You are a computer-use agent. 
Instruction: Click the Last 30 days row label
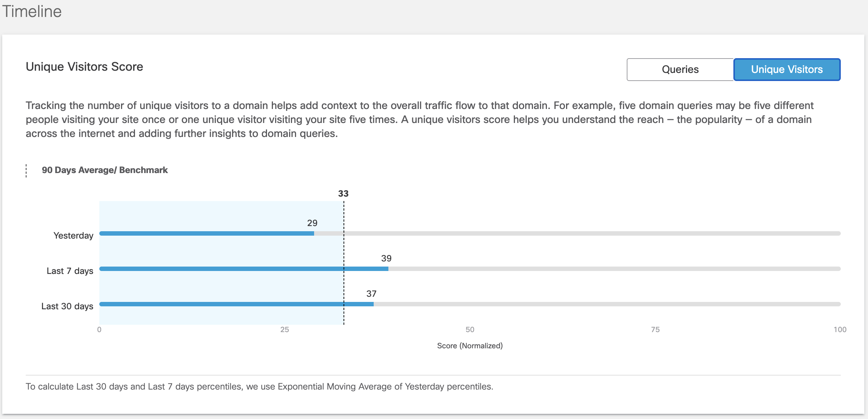[67, 306]
